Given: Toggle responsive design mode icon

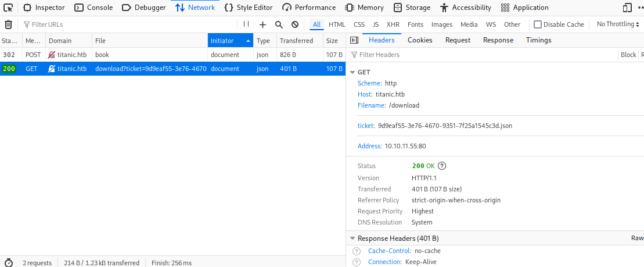Looking at the screenshot, I should point(627,8).
